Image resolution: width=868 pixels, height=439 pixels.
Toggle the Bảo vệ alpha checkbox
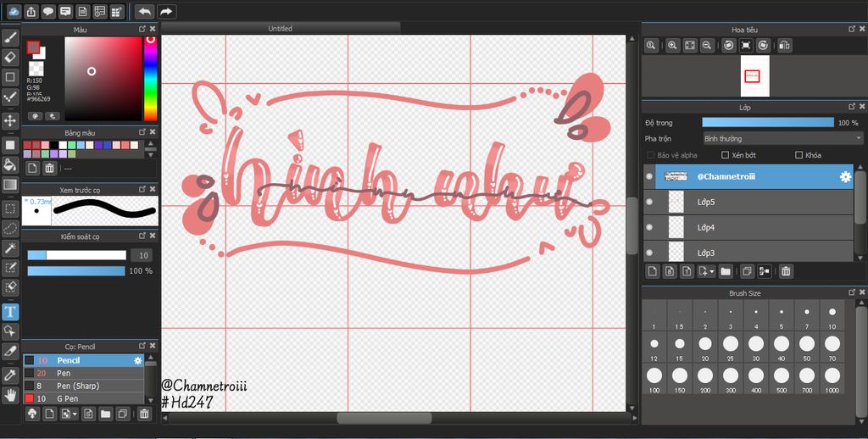click(651, 155)
